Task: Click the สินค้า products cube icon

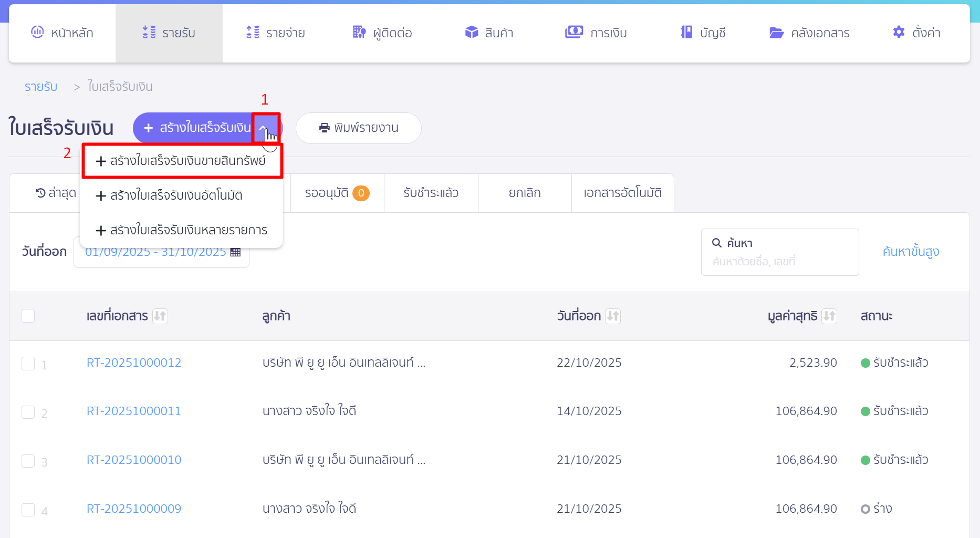Action: click(x=471, y=32)
